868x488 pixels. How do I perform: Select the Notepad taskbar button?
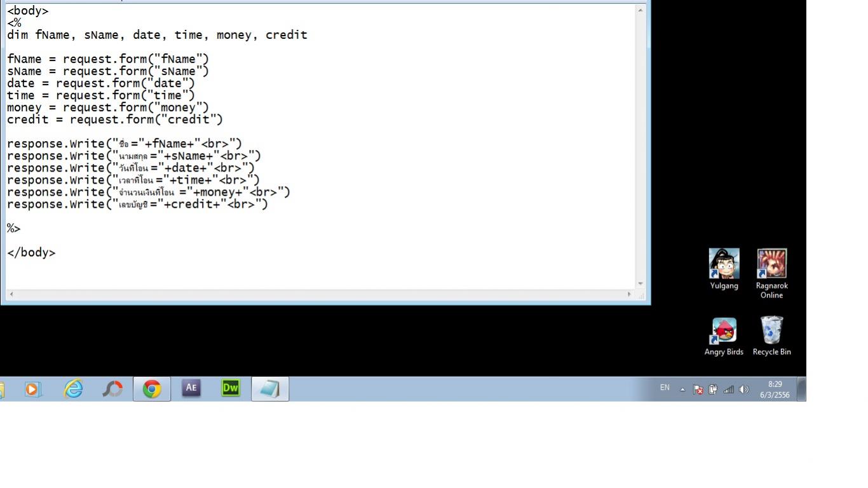[x=270, y=389]
